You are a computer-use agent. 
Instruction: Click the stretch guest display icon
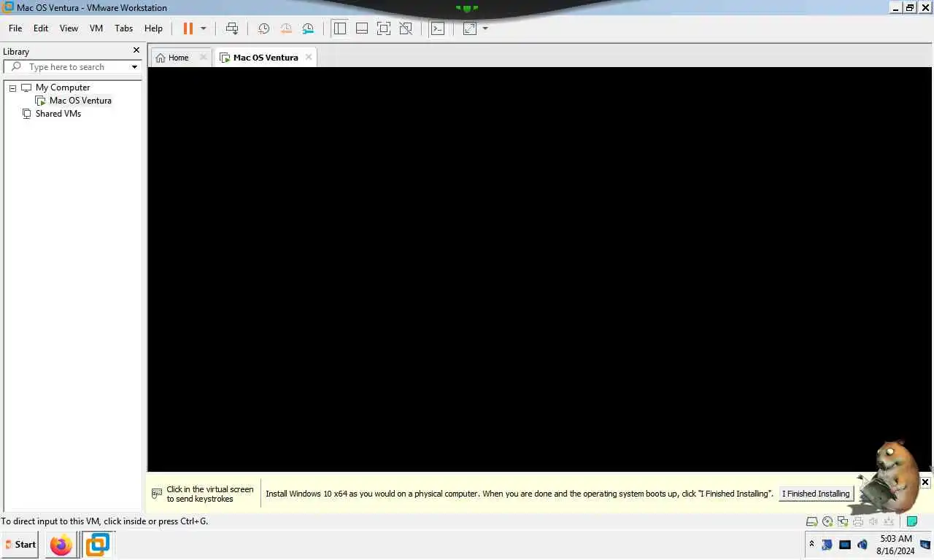pos(469,28)
